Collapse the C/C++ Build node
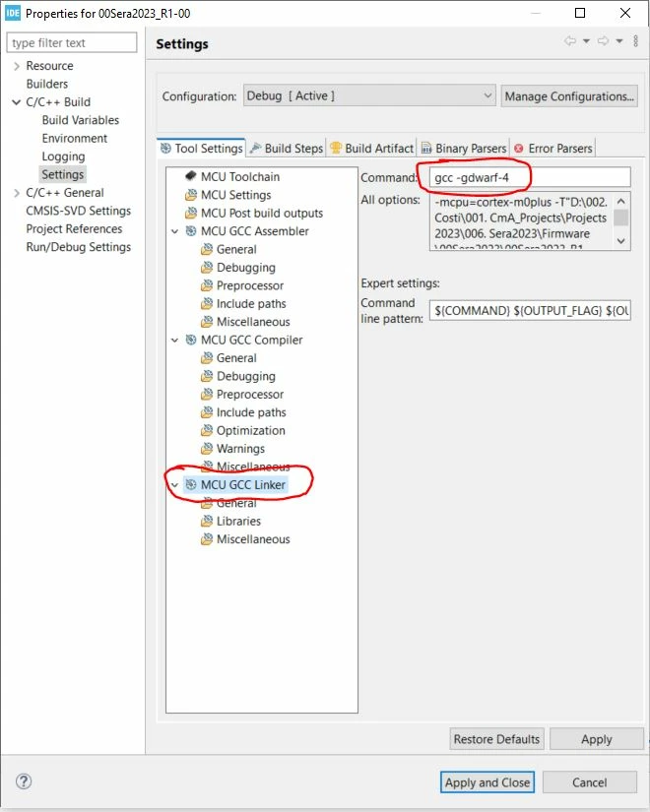 [x=17, y=102]
